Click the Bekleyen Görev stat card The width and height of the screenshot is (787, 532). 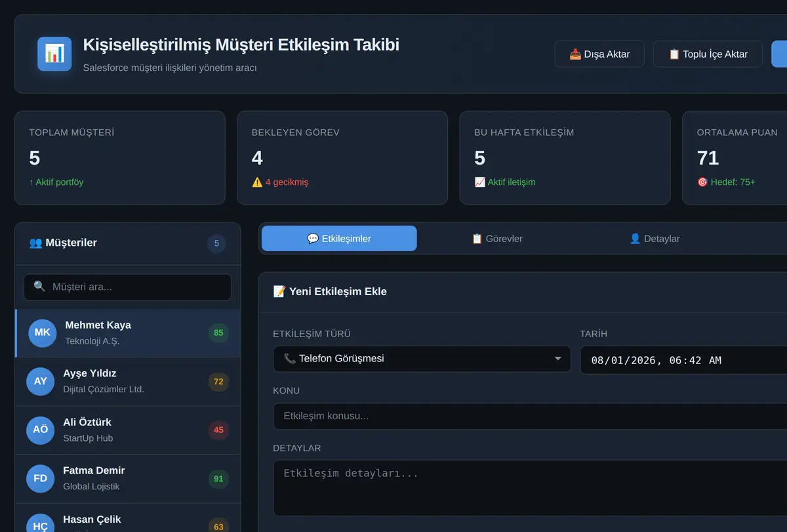pos(342,157)
